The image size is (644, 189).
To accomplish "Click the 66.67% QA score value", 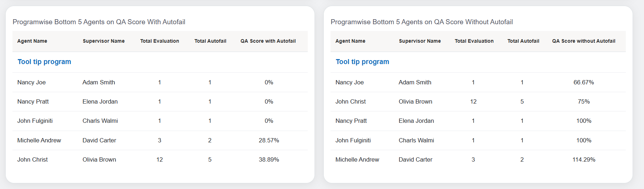I will 583,83.
